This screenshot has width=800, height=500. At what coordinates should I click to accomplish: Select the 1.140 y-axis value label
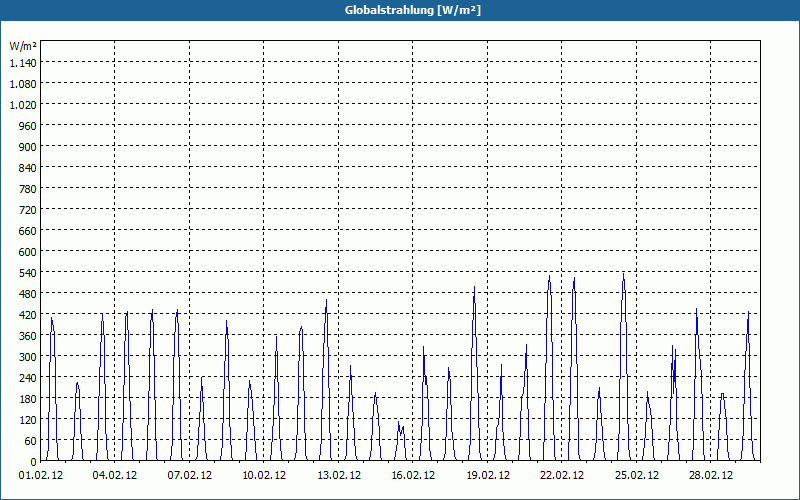coord(23,62)
